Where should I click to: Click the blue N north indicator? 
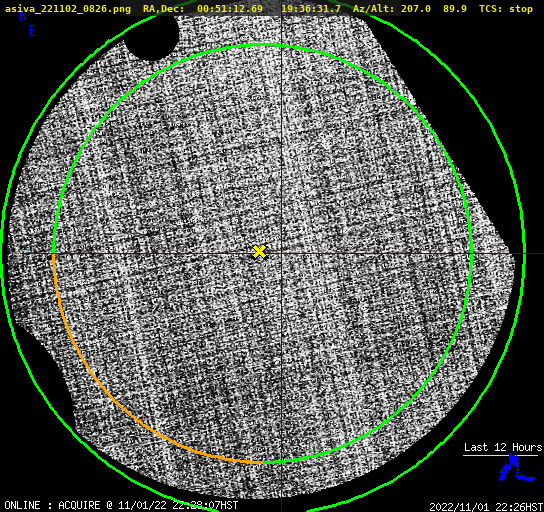point(23,16)
